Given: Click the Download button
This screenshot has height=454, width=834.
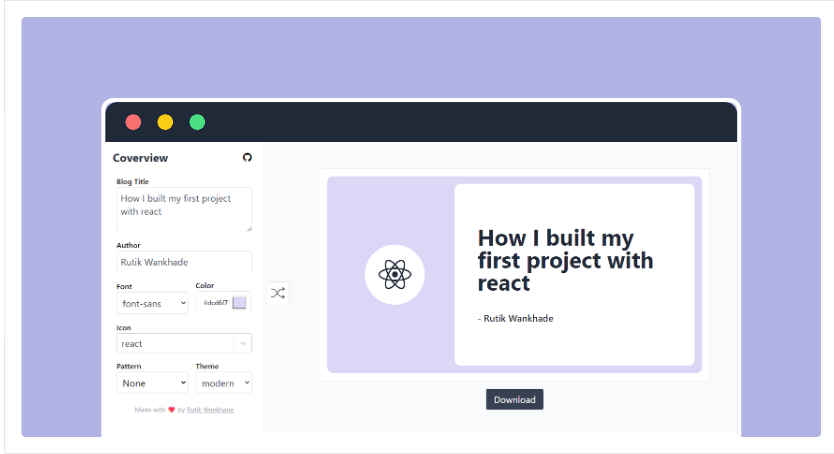Looking at the screenshot, I should [514, 400].
